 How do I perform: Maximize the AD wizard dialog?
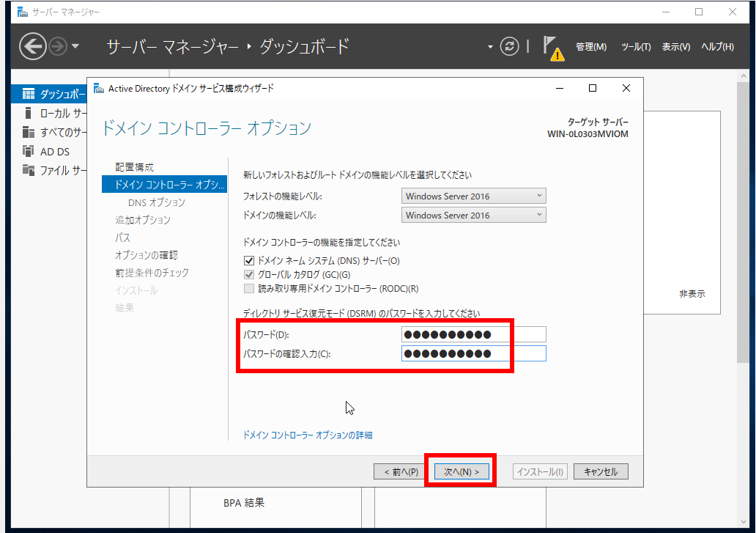[593, 88]
